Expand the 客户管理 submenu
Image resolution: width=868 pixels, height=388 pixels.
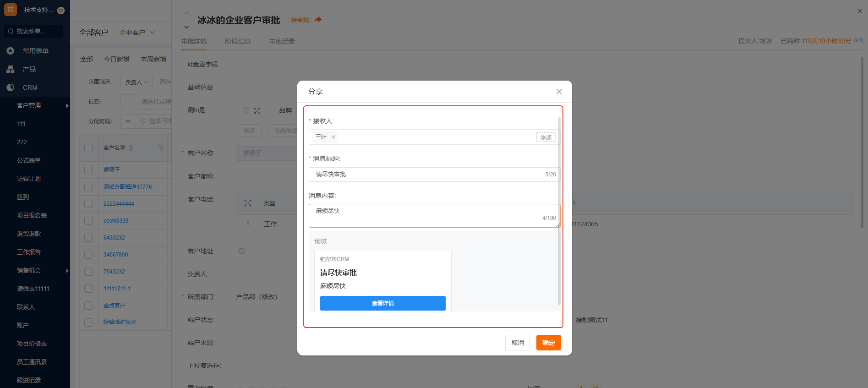click(67, 106)
